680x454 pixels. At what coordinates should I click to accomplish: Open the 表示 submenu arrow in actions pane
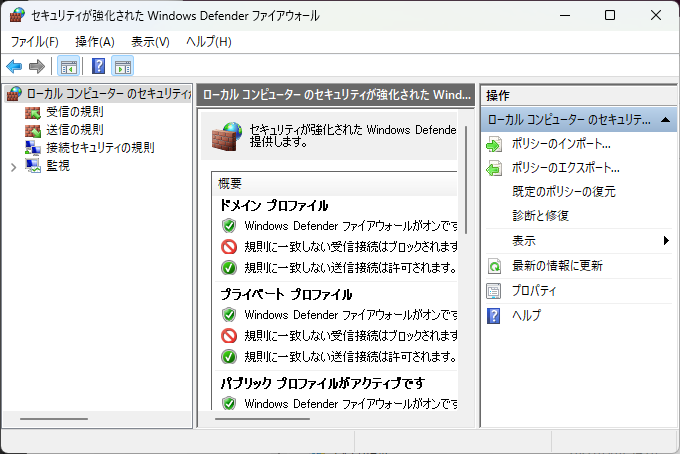pyautogui.click(x=667, y=241)
